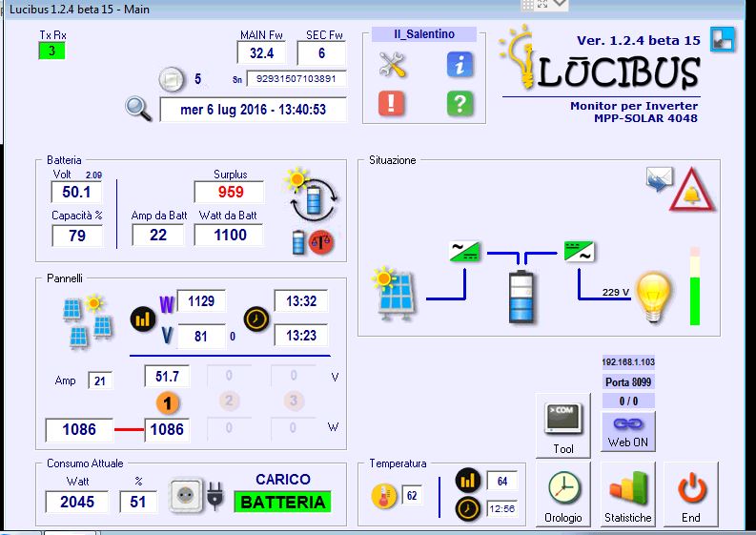This screenshot has height=535, width=756.
Task: Toggle the Web ON button
Action: tap(627, 431)
